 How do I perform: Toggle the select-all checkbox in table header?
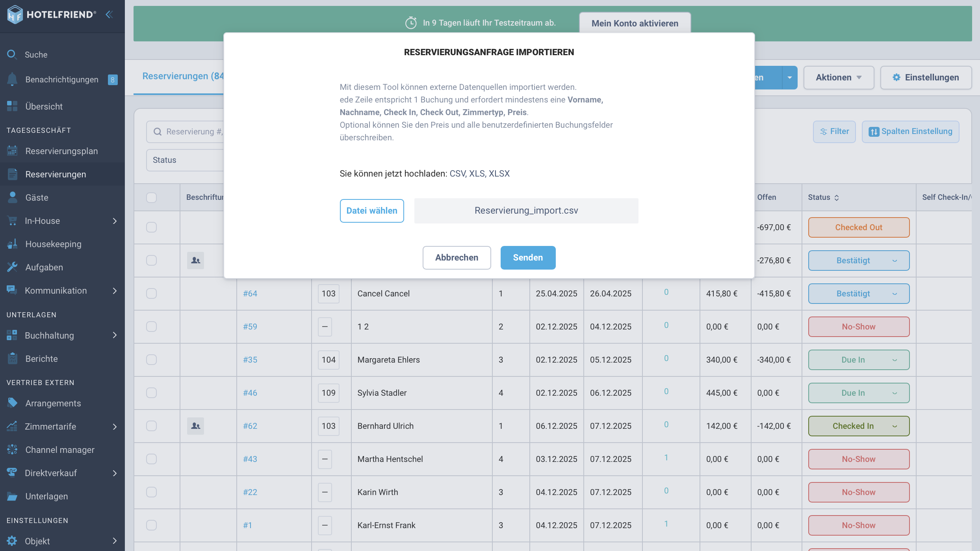point(151,197)
